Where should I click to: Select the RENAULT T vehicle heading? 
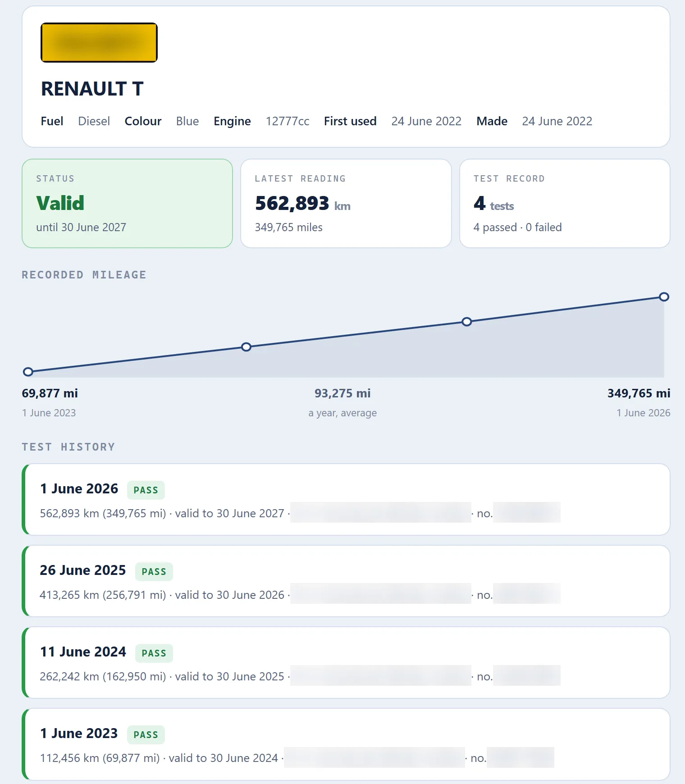[92, 89]
